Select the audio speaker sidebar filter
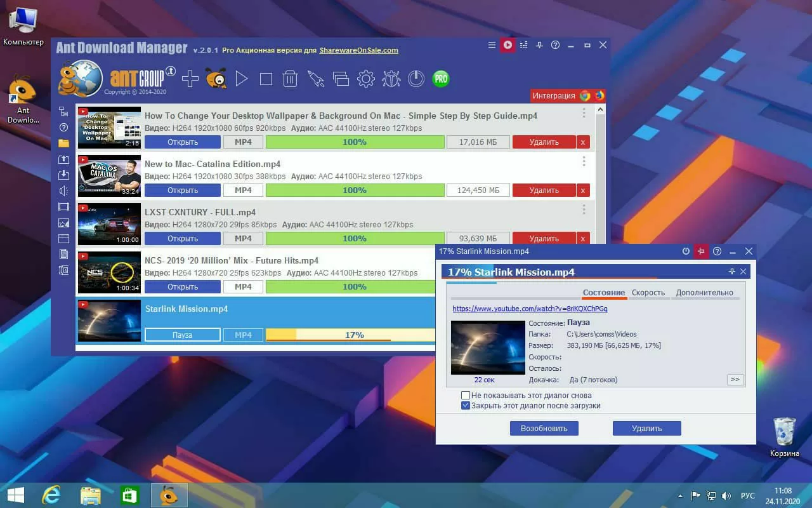This screenshot has width=812, height=508. tap(63, 191)
